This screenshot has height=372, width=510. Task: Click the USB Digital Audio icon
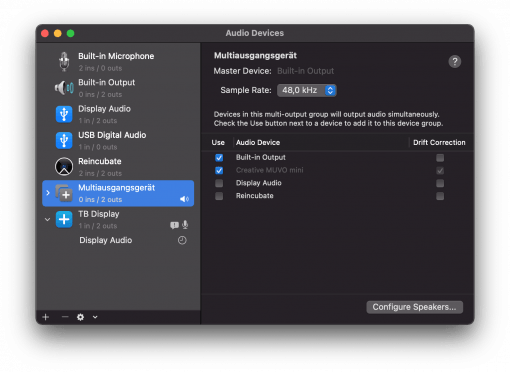tap(64, 140)
